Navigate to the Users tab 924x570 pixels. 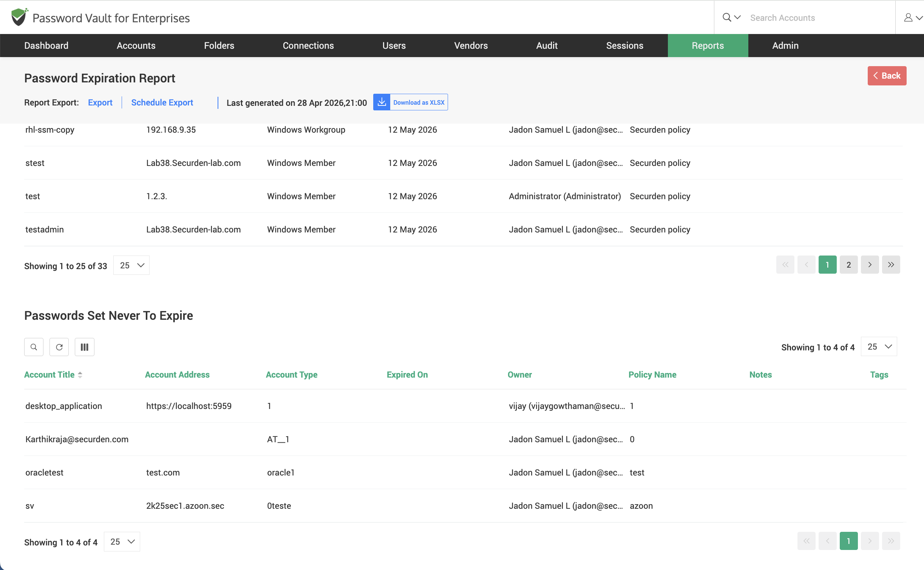394,45
